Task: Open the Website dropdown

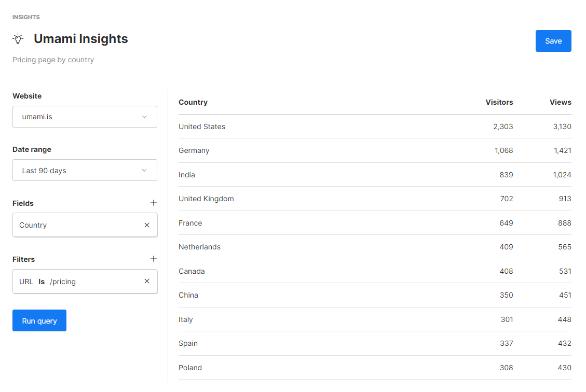Action: click(85, 117)
